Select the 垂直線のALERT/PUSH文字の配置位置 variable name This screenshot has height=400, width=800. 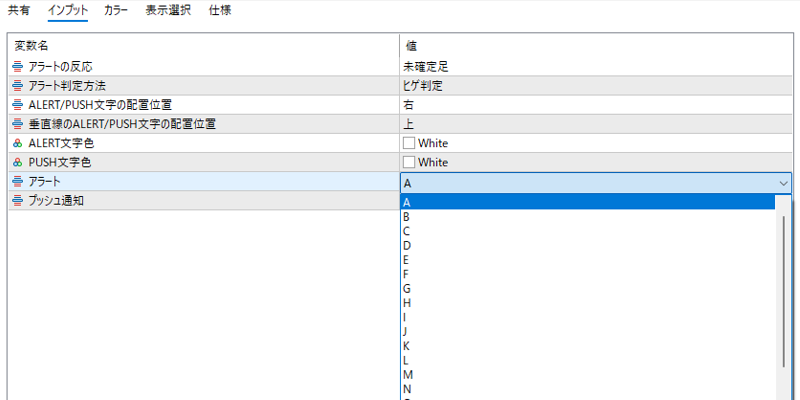[x=122, y=124]
